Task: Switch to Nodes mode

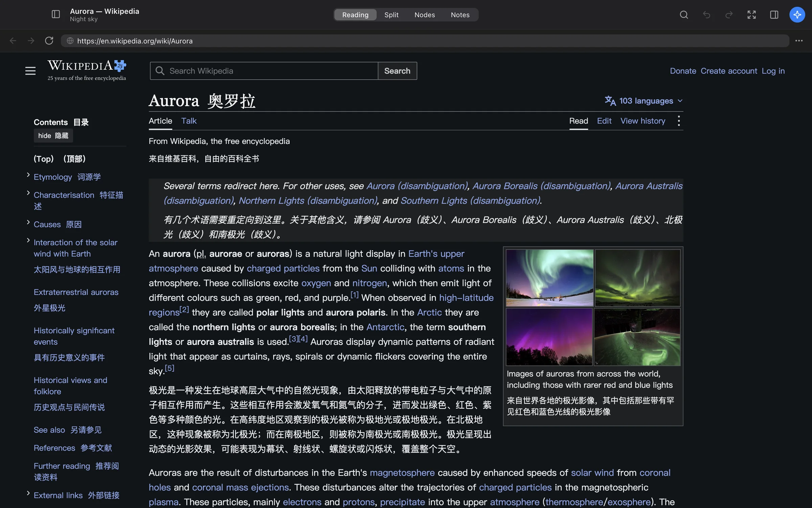Action: (425, 15)
